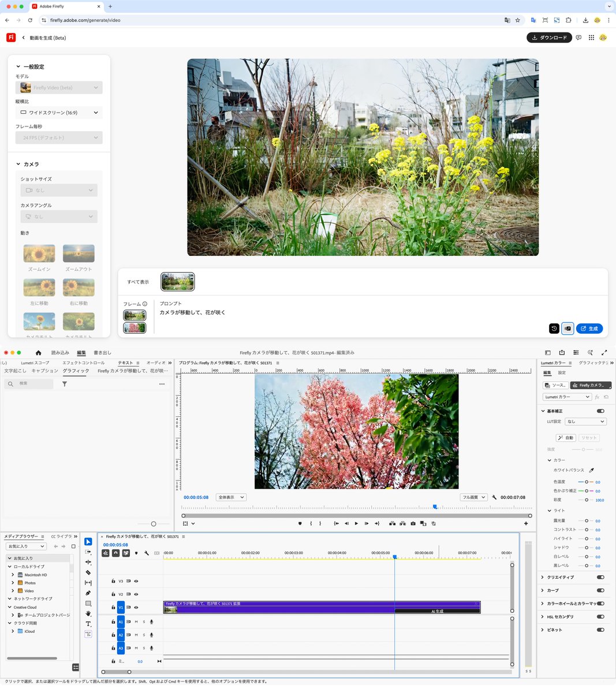Toggle linked selection in timeline

[x=126, y=553]
